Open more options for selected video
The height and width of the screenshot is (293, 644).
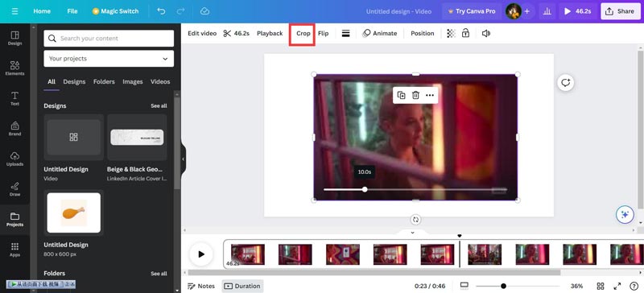[x=430, y=95]
